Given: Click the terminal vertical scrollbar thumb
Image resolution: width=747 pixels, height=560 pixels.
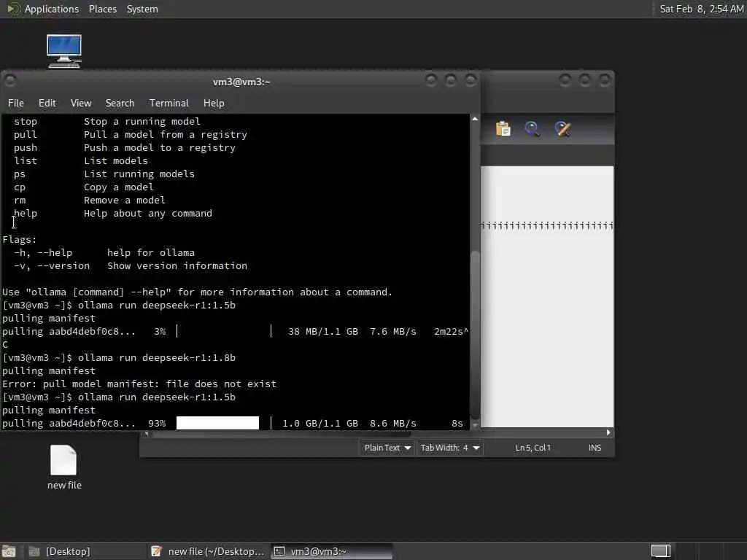Looking at the screenshot, I should coord(474,335).
